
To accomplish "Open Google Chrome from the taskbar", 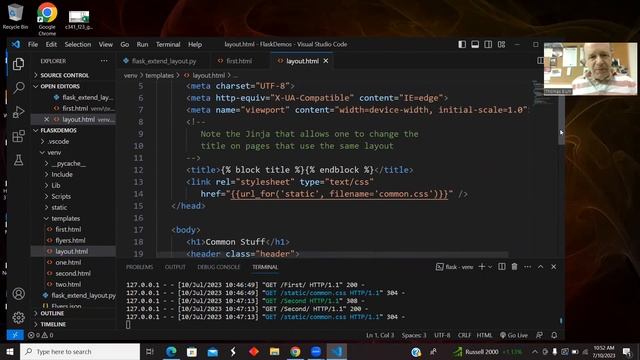I will point(295,351).
